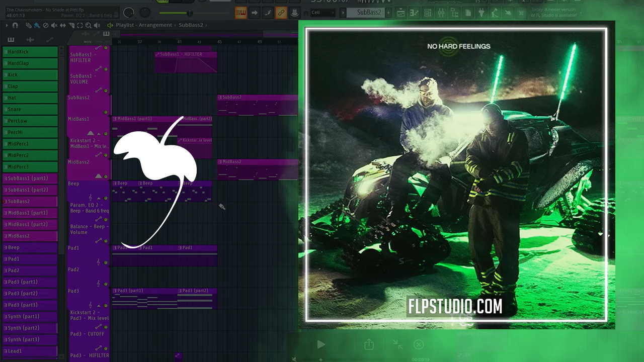Select the HardKick pattern in the picker
The width and height of the screenshot is (644, 362).
click(x=30, y=52)
